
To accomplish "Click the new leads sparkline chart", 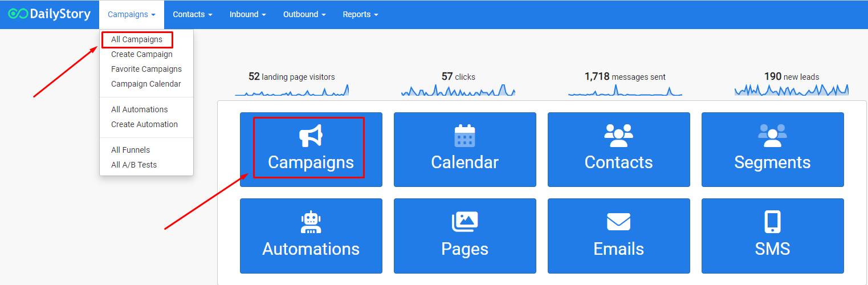I will point(792,90).
